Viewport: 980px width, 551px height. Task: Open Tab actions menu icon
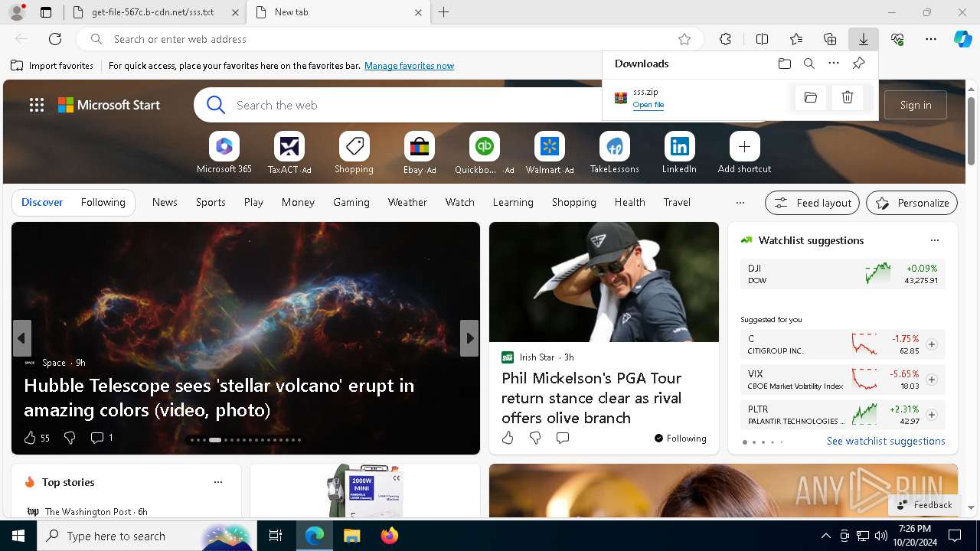point(46,12)
